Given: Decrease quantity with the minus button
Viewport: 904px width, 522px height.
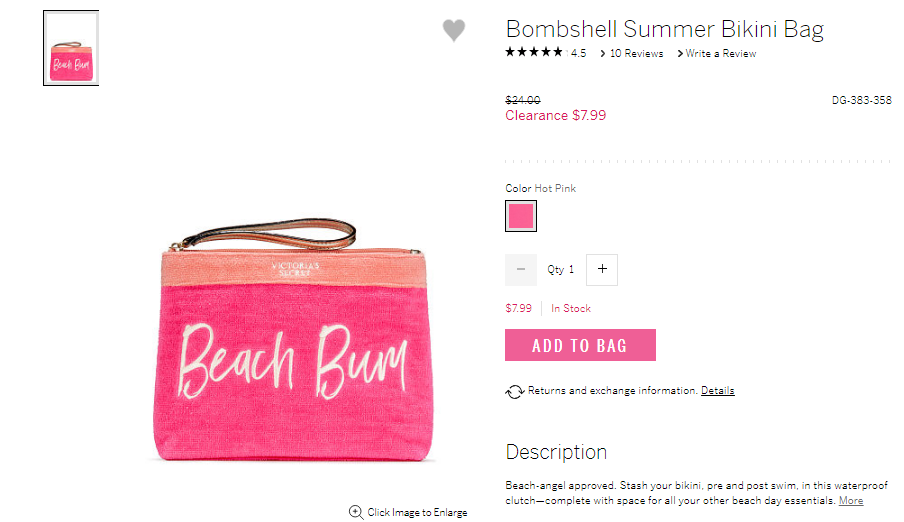Looking at the screenshot, I should point(521,269).
